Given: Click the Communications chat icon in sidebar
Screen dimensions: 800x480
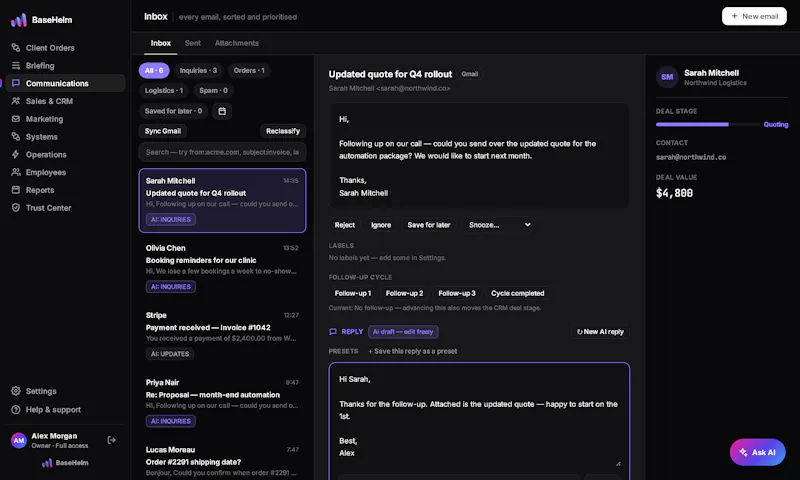Looking at the screenshot, I should pyautogui.click(x=16, y=83).
